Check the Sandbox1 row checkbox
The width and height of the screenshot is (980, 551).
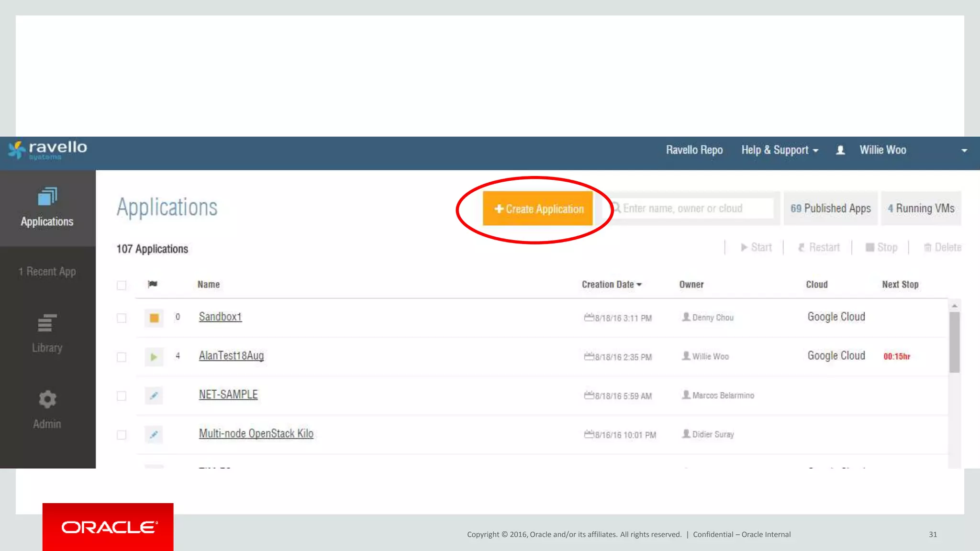click(x=122, y=319)
